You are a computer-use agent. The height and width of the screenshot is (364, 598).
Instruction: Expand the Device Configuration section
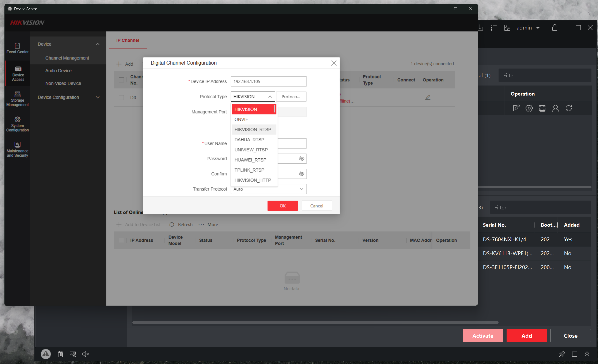(98, 97)
